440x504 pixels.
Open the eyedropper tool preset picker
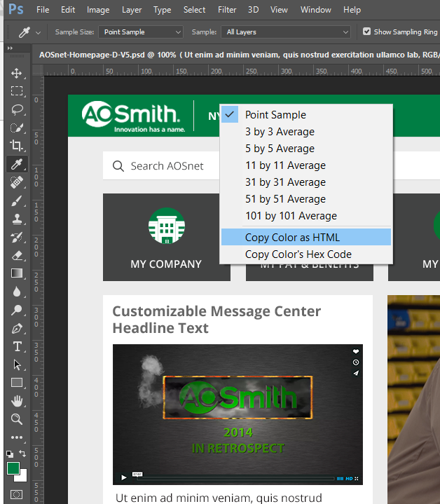point(39,32)
